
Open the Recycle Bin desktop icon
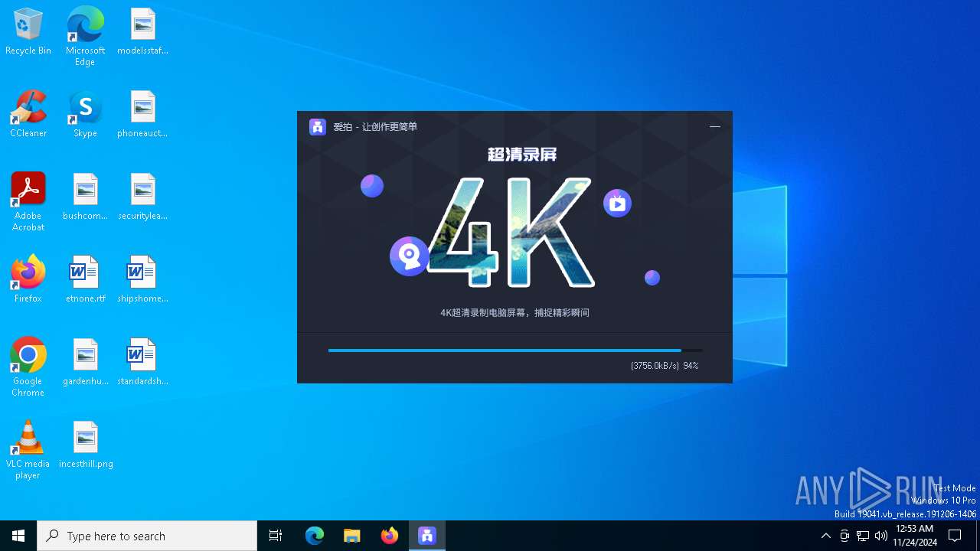click(28, 32)
